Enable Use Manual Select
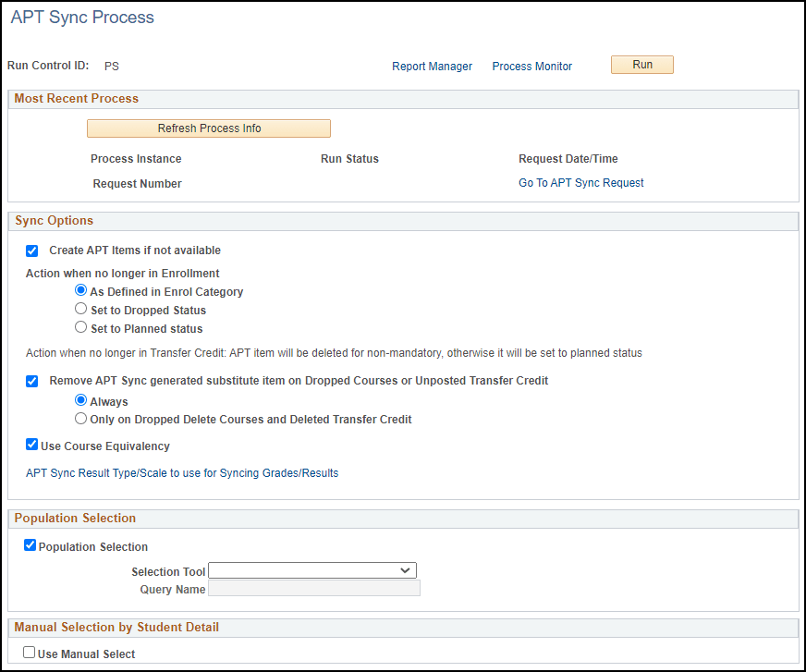 click(28, 652)
